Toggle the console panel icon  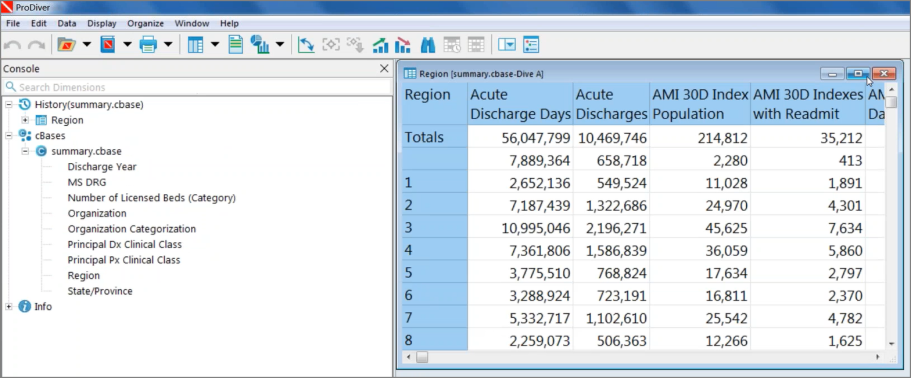507,45
